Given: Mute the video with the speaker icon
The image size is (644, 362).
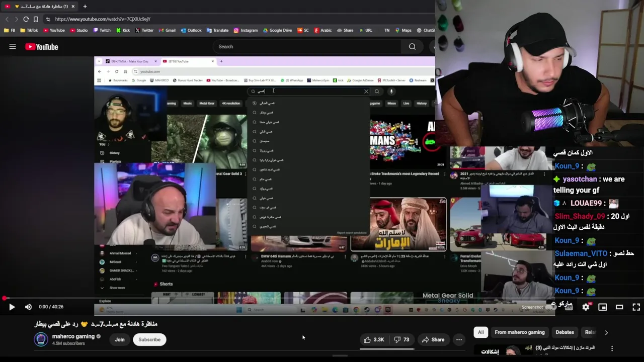Looking at the screenshot, I should [x=28, y=307].
